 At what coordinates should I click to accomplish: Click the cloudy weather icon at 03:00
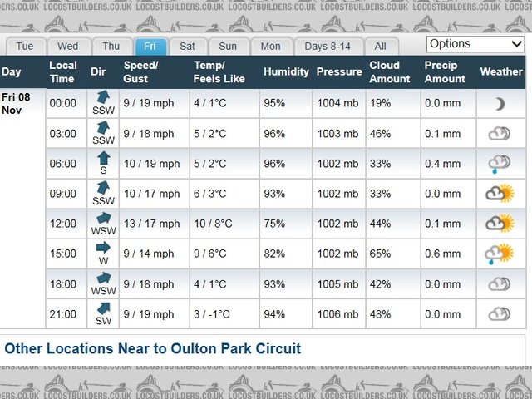tap(500, 133)
